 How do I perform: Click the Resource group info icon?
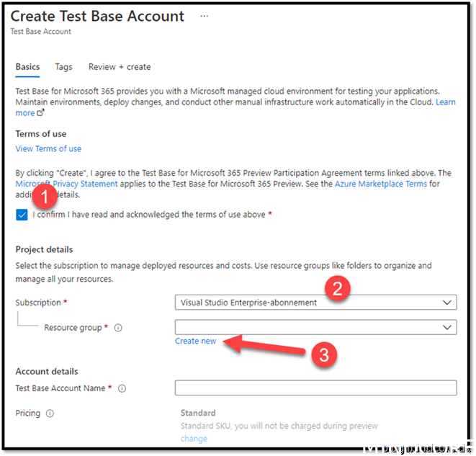pos(118,328)
